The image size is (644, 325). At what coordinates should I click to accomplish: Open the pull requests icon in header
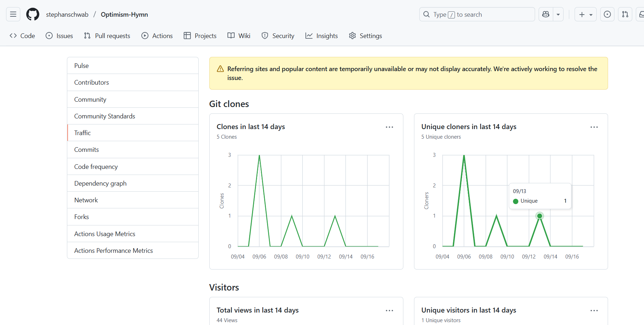point(625,14)
